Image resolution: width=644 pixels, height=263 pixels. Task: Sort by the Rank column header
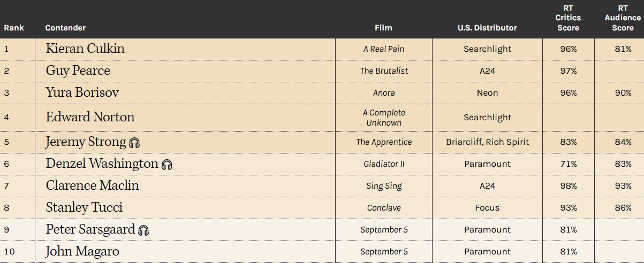[14, 28]
